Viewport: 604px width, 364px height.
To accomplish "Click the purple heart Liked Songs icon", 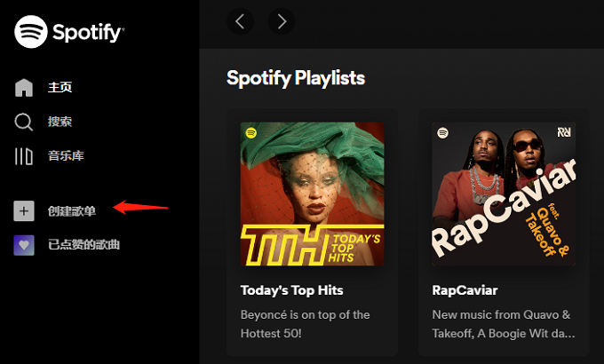I will click(24, 244).
